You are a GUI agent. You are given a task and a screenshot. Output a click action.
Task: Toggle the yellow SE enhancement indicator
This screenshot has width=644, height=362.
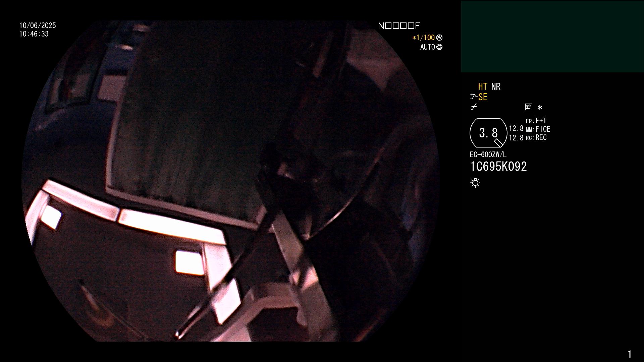[x=483, y=97]
